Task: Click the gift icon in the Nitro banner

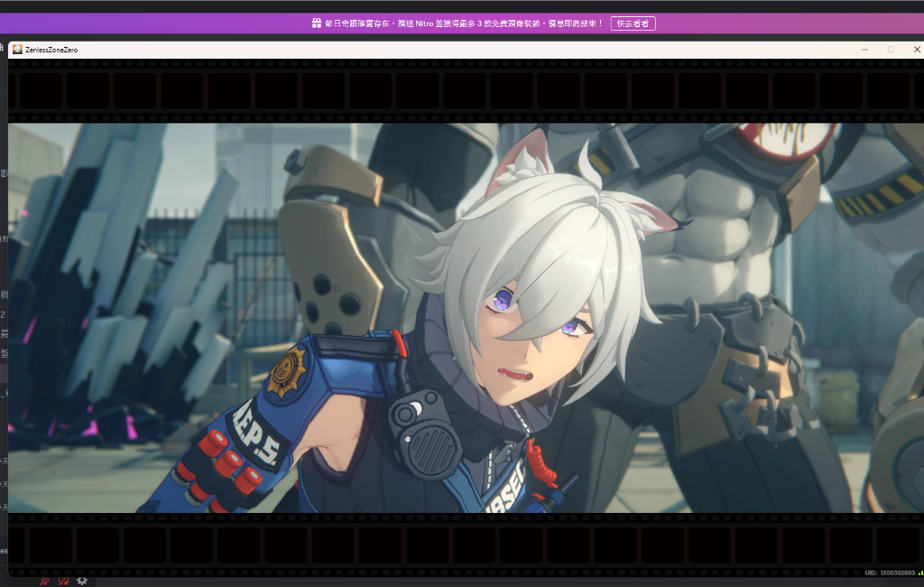Action: pos(317,23)
